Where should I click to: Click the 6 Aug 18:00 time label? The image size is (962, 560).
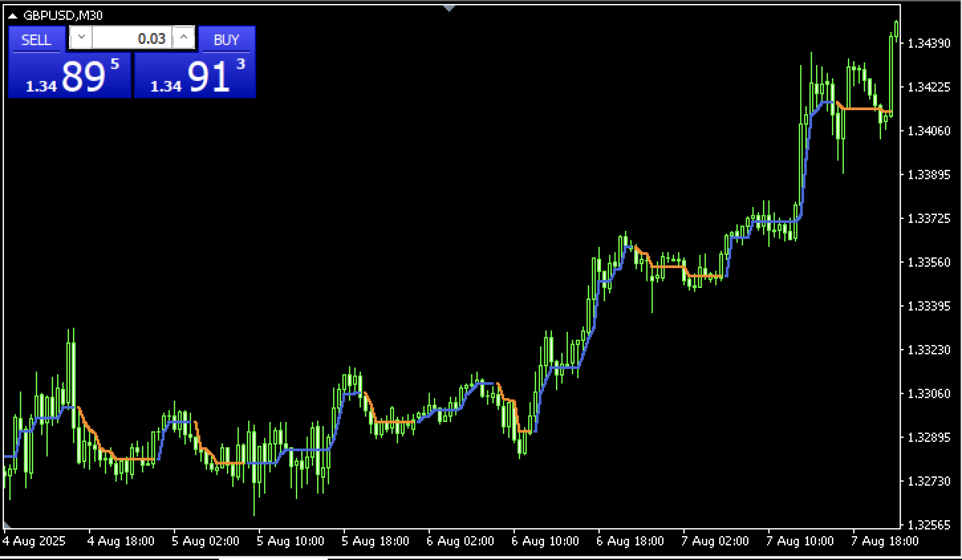click(630, 541)
